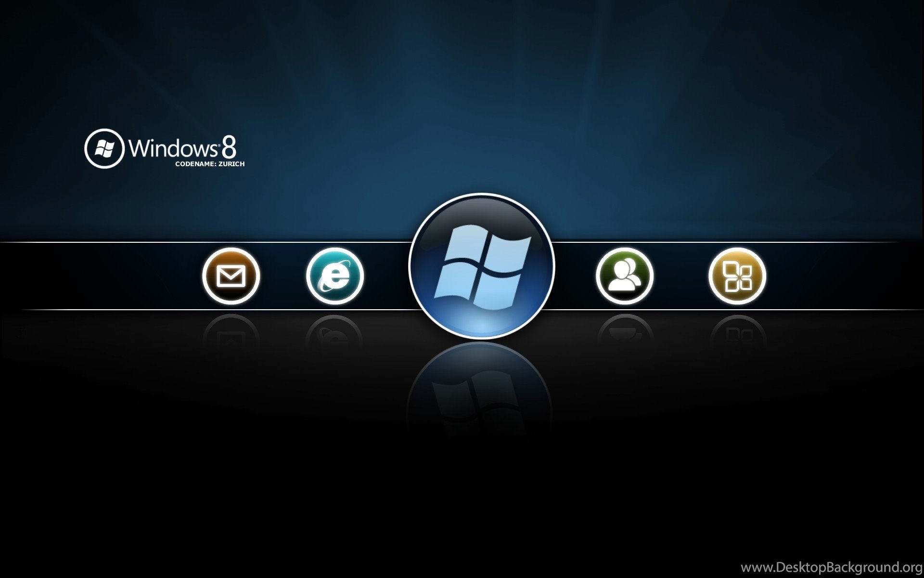Click the small Windows logo circle near Windows 8 text
The height and width of the screenshot is (578, 924).
coord(104,148)
